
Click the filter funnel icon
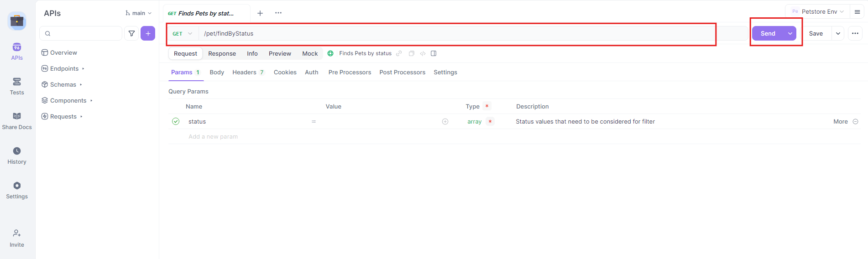tap(131, 33)
